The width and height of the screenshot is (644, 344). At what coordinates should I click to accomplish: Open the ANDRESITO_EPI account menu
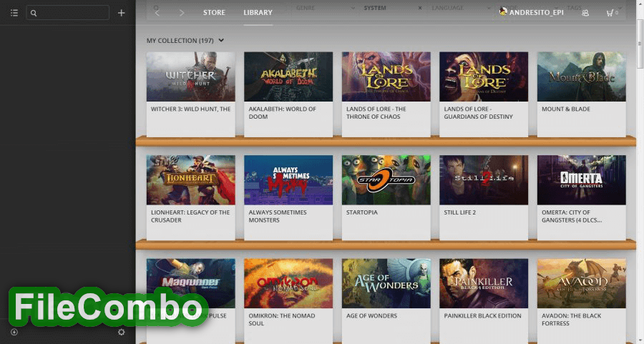537,13
